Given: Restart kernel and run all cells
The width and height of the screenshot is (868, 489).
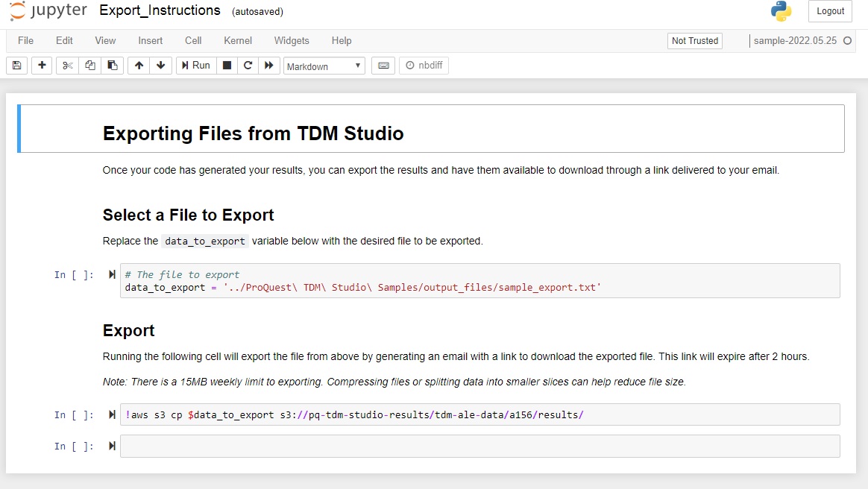Looking at the screenshot, I should (x=269, y=66).
